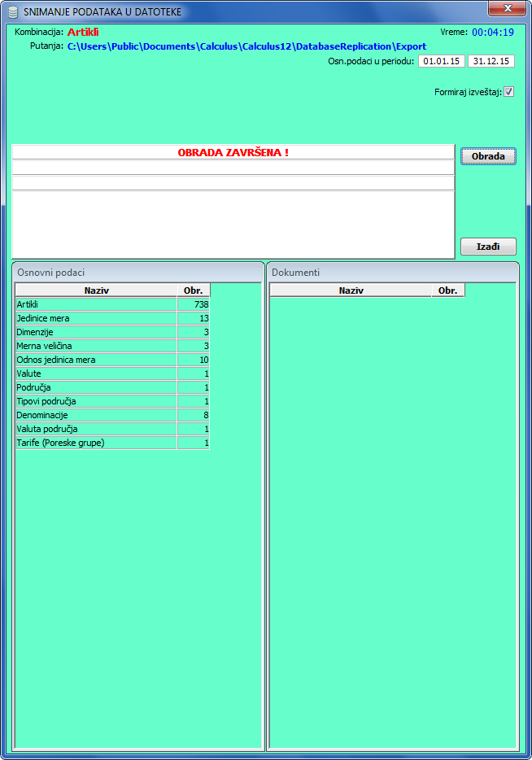This screenshot has height=760, width=532.
Task: Toggle the Formiraj izveštaj checkbox
Action: pos(509,92)
